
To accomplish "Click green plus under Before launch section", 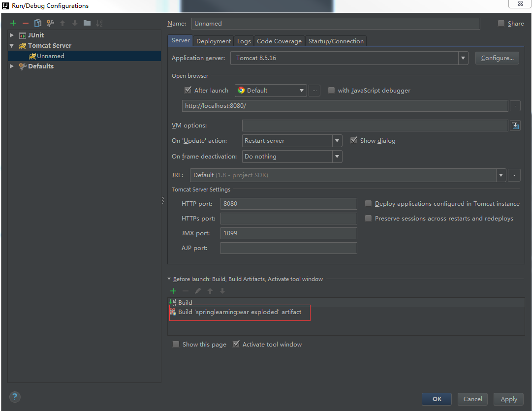I will pos(173,291).
